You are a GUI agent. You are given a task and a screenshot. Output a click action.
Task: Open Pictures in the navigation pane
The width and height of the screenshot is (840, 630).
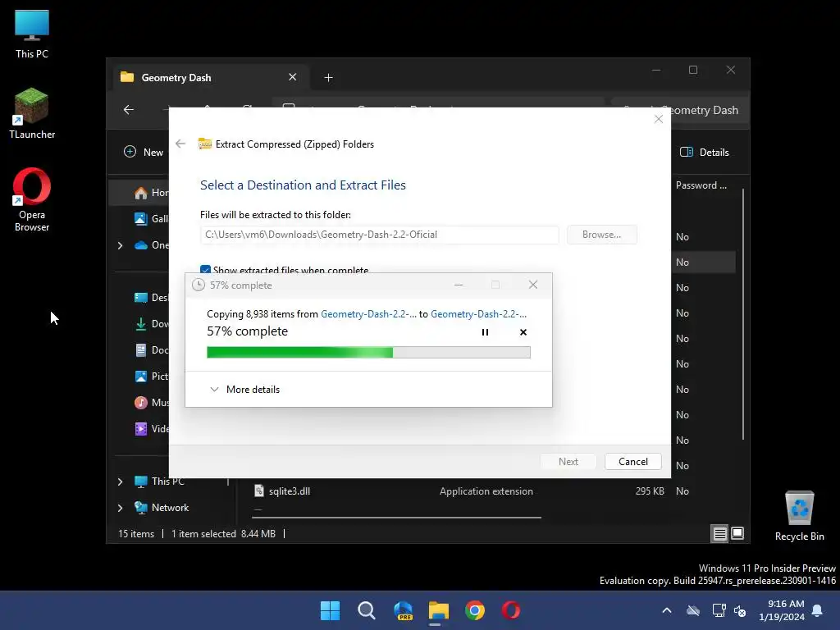pos(152,376)
